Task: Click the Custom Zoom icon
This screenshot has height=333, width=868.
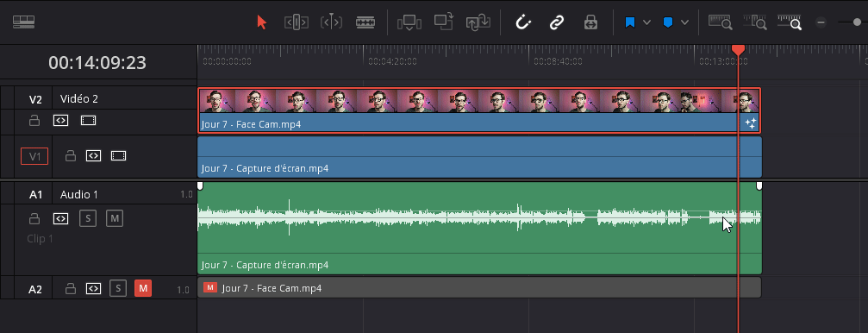Action: (790, 22)
